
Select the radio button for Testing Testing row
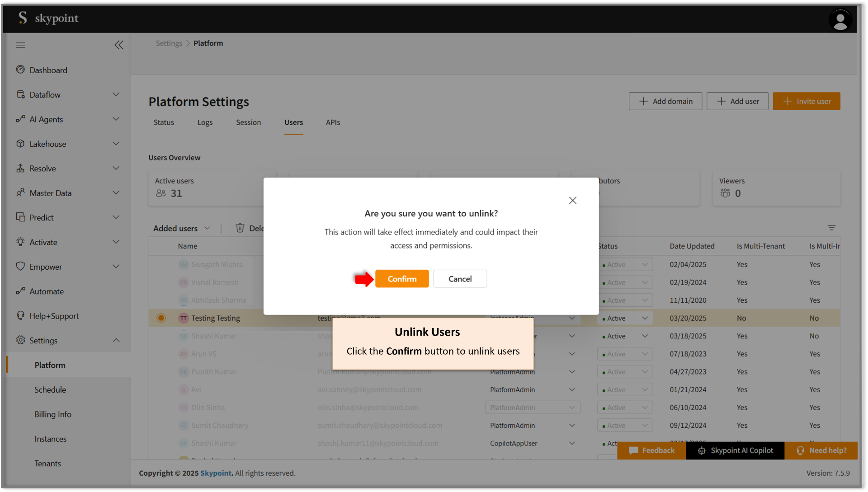[x=161, y=318]
